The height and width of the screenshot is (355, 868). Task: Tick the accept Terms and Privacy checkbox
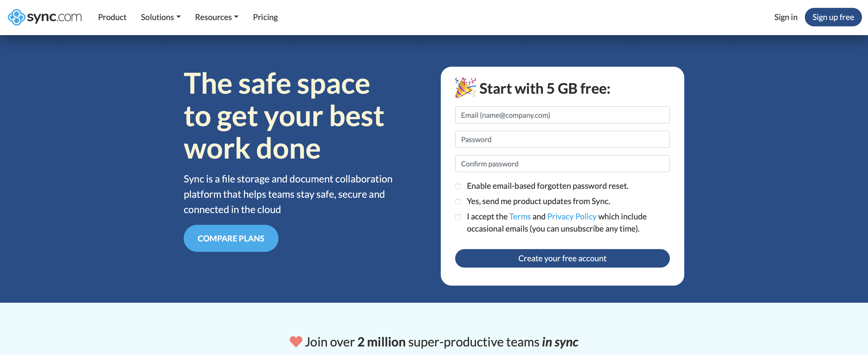(x=458, y=217)
